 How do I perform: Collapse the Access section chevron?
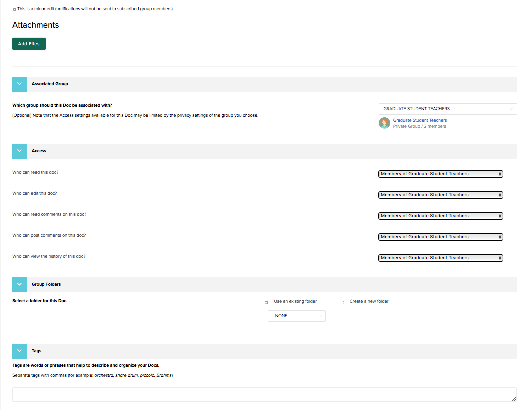[19, 151]
